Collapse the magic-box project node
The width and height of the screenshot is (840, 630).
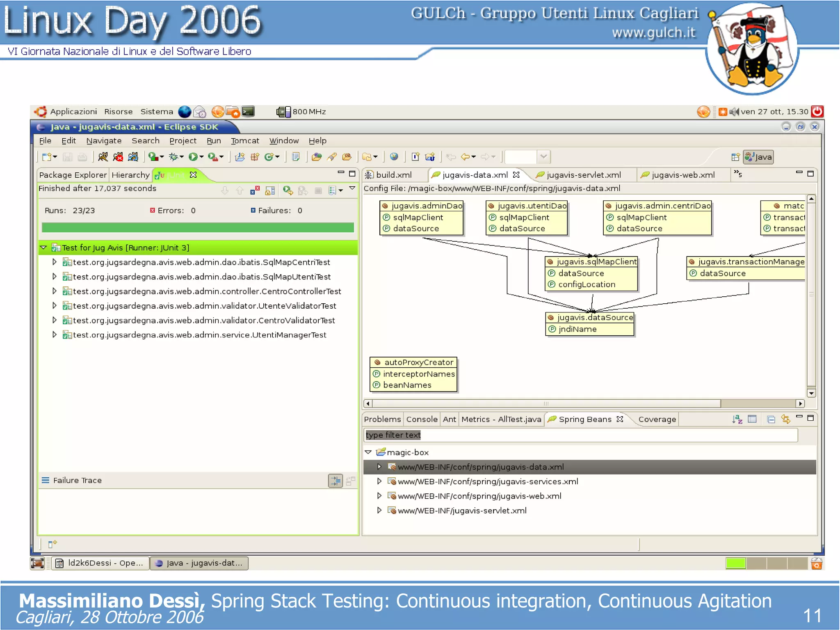click(368, 452)
